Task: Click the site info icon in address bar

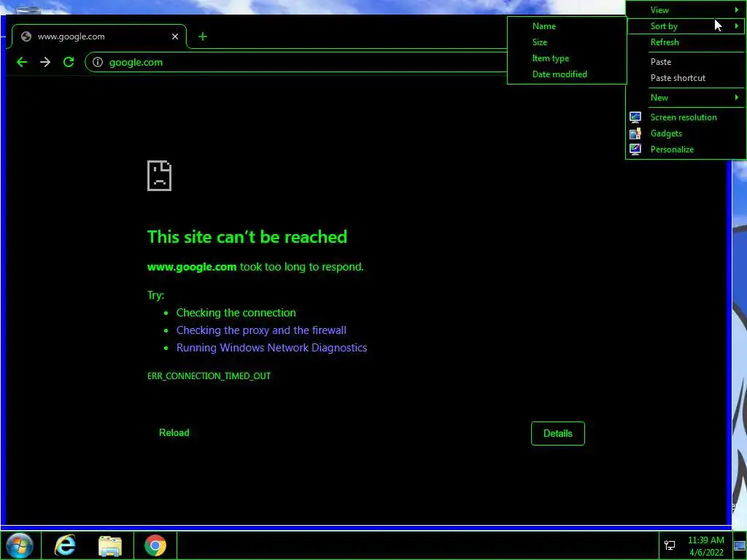Action: 98,63
